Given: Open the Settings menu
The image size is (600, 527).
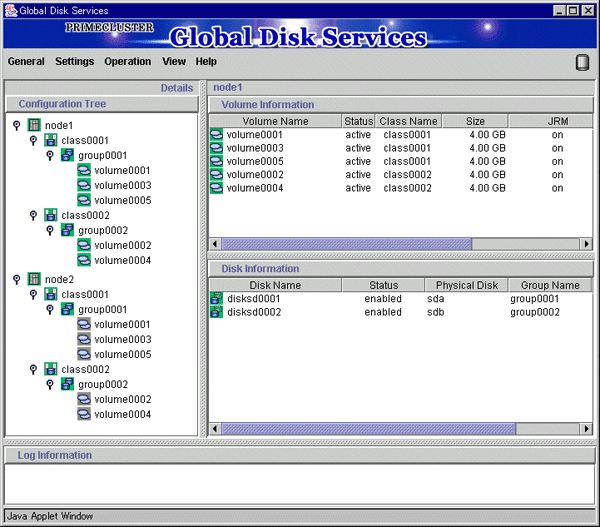Looking at the screenshot, I should coord(75,61).
